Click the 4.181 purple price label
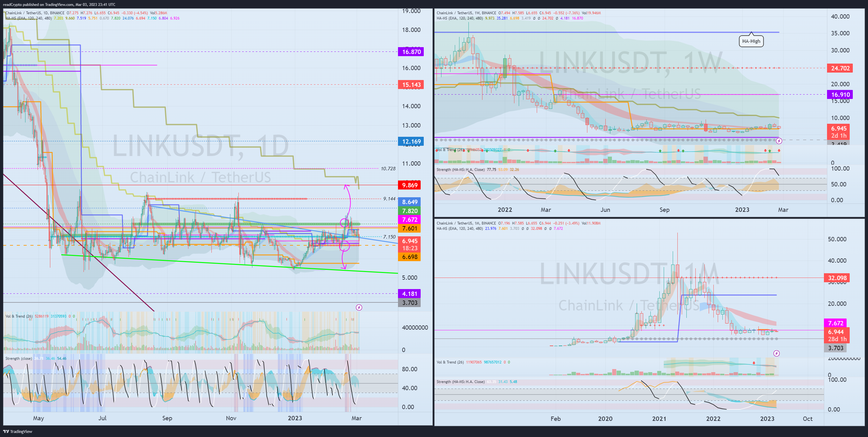868x437 pixels. [x=410, y=294]
